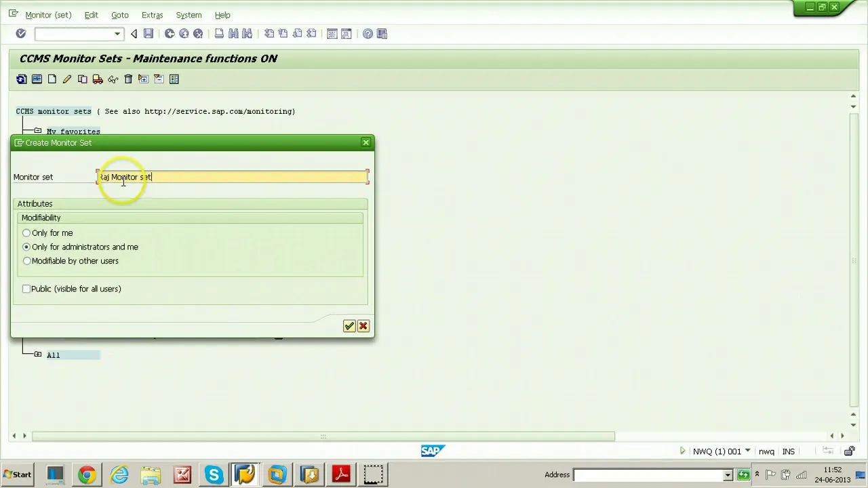Click the Delete trash can icon
This screenshot has height=488, width=868.
click(128, 79)
